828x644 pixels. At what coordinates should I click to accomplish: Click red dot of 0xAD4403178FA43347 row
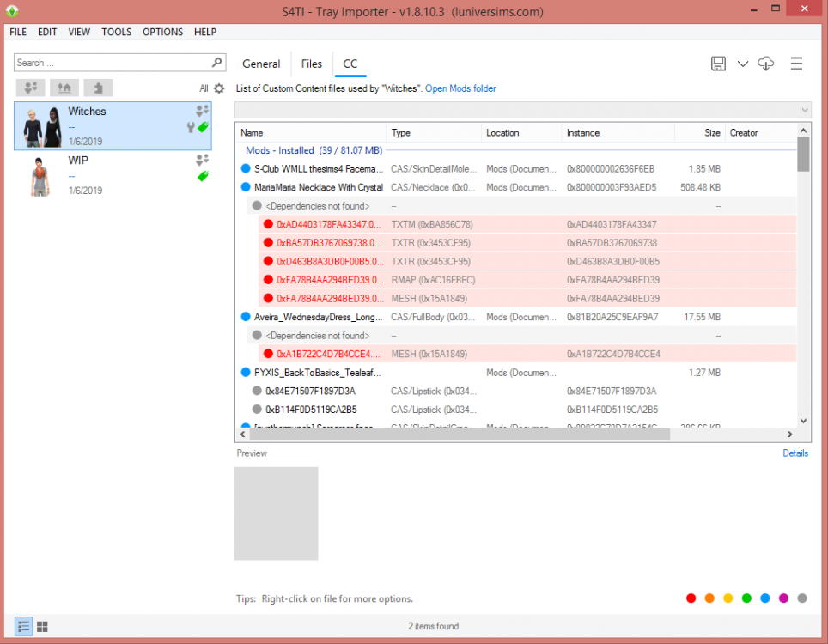click(268, 224)
